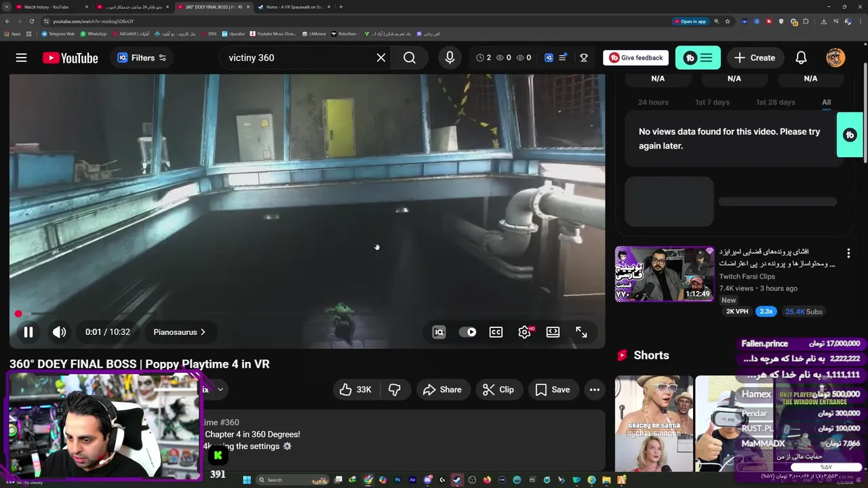Pause the video
The height and width of the screenshot is (488, 868).
click(x=28, y=332)
